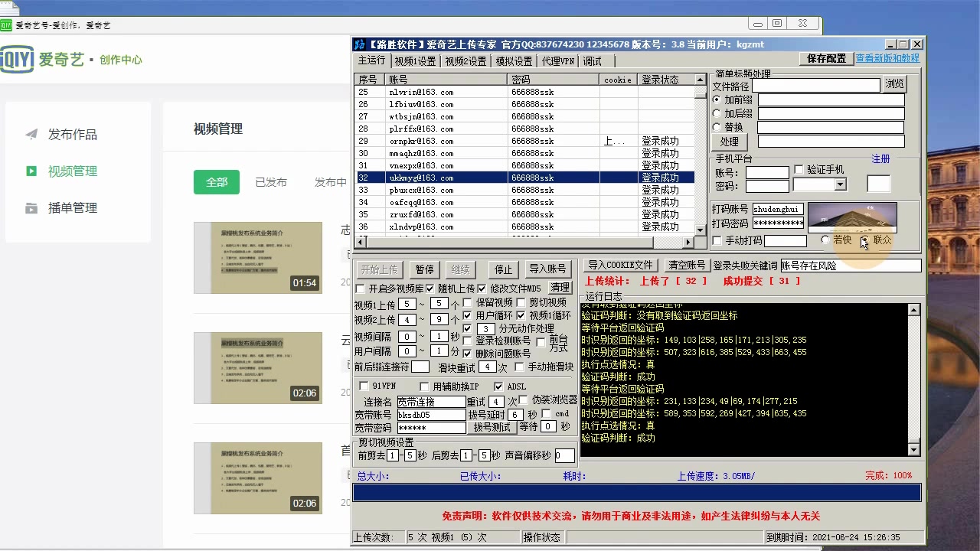Click the 清理 button

point(560,288)
